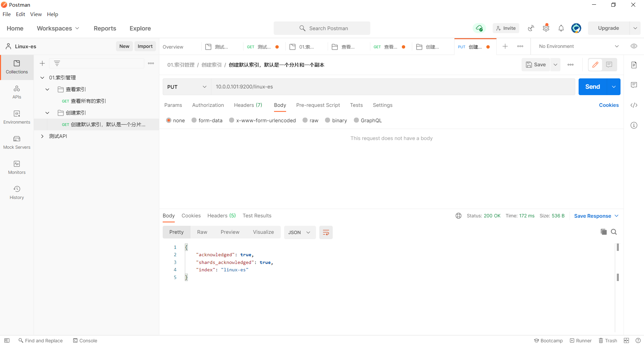644x345 pixels.
Task: Open the Upgrade dropdown arrow
Action: (x=635, y=28)
